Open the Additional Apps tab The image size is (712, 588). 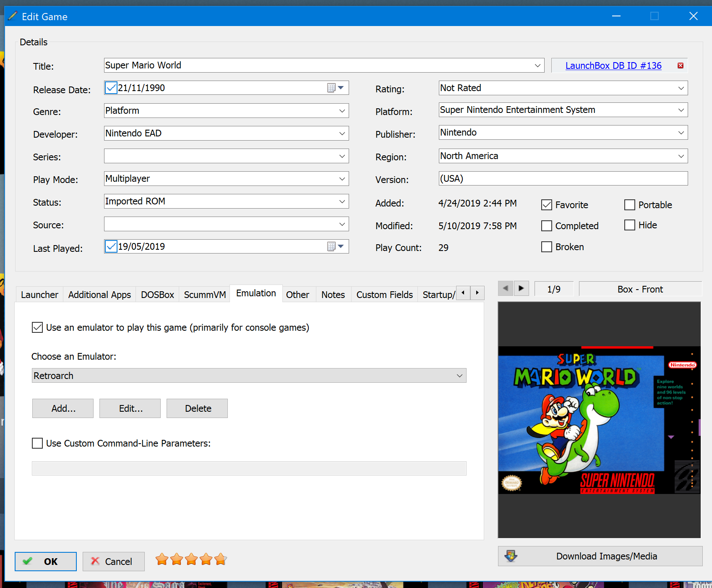click(99, 295)
